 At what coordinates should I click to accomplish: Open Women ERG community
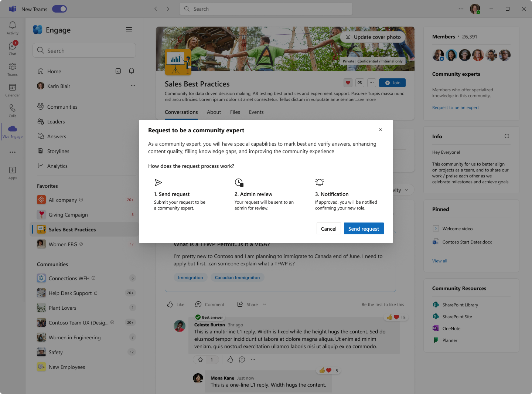[x=84, y=244]
